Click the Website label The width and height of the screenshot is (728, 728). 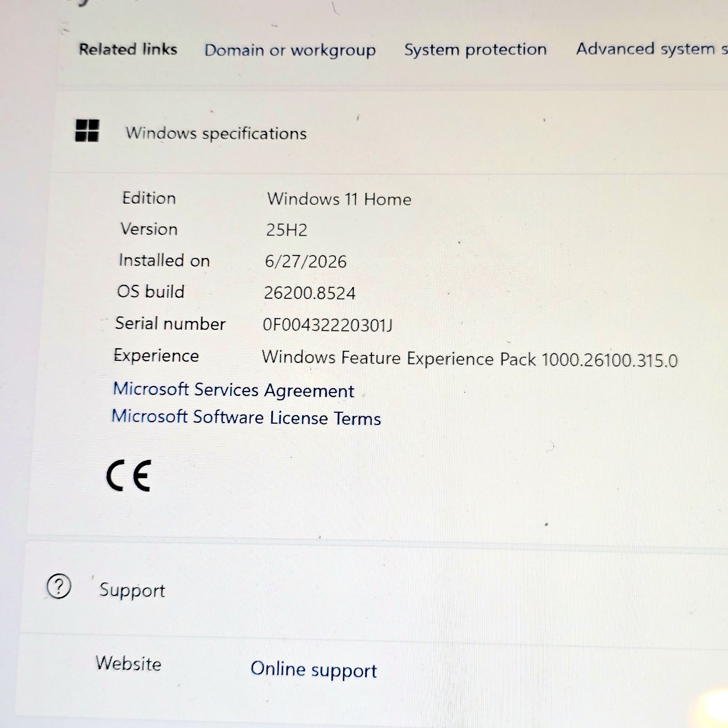tap(128, 663)
